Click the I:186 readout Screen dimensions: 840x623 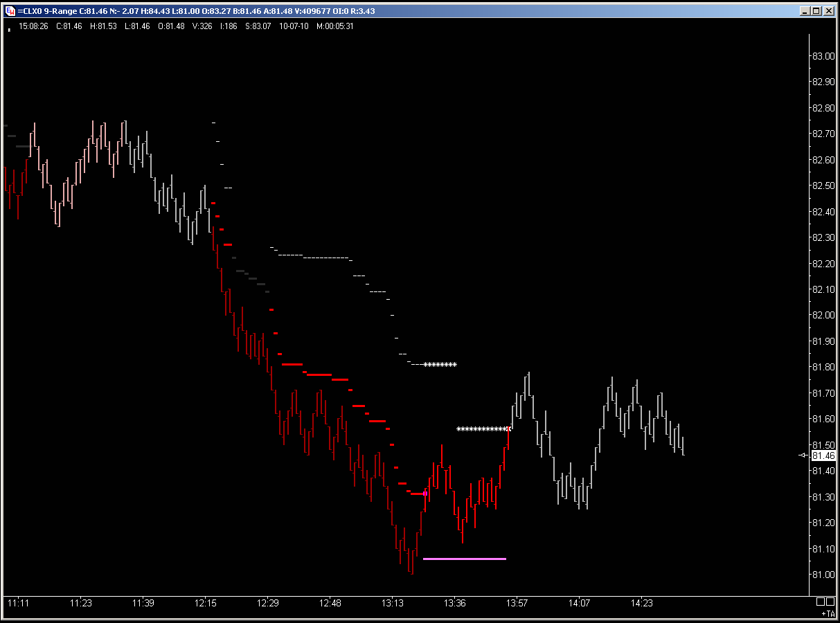tap(229, 26)
